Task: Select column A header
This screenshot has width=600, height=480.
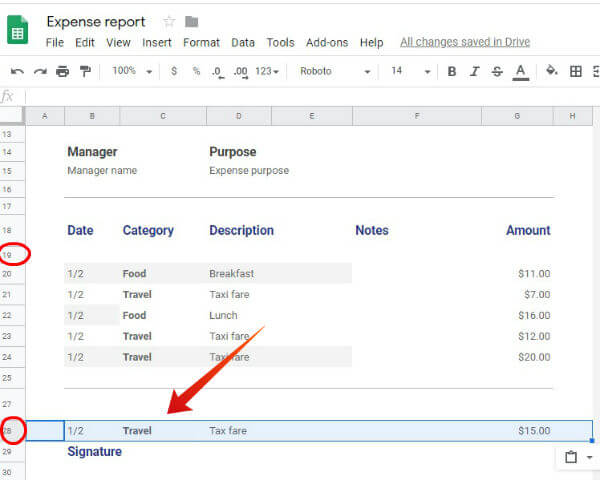Action: click(x=45, y=116)
